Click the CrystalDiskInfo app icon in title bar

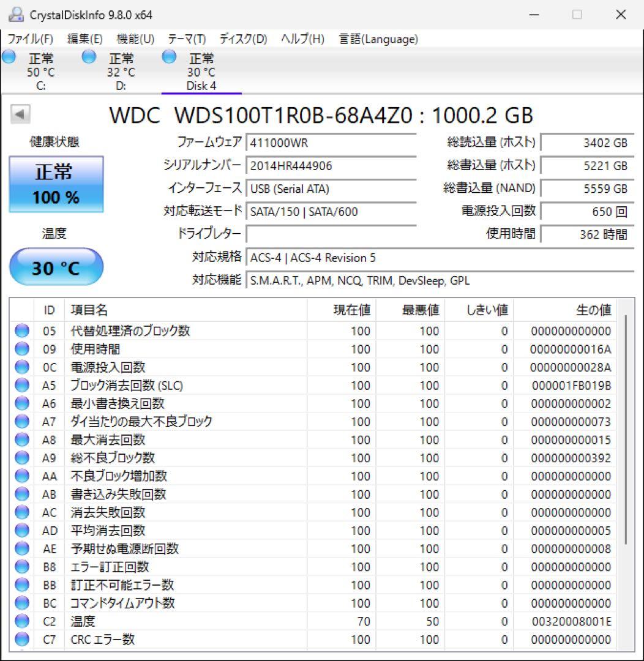point(16,15)
